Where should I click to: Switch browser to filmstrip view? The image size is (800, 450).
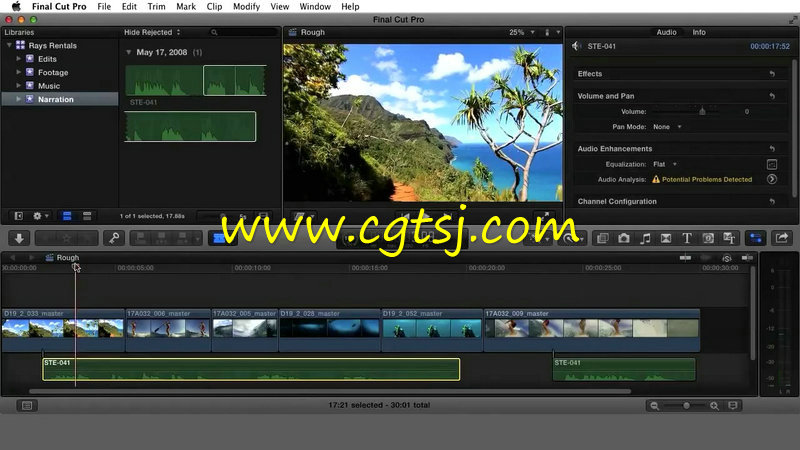[67, 216]
